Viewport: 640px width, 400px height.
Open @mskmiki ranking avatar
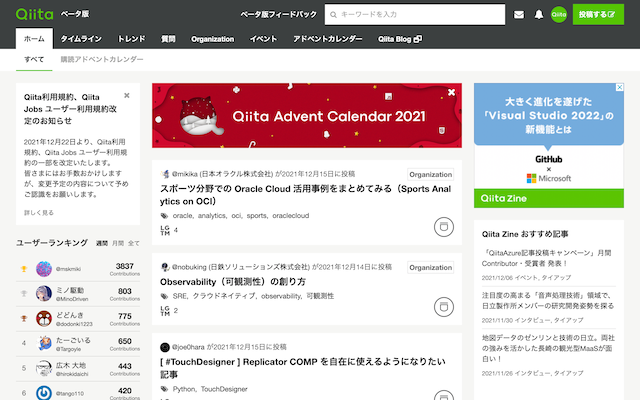click(44, 269)
